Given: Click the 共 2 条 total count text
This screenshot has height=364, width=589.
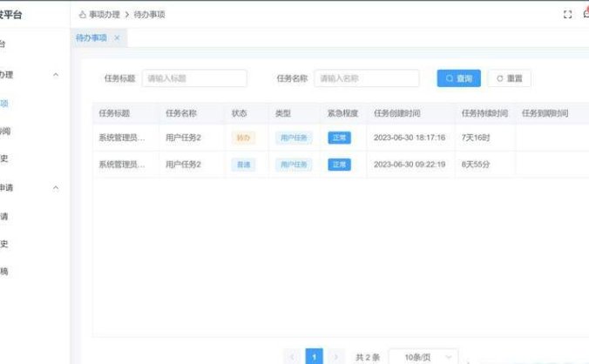Looking at the screenshot, I should tap(368, 357).
